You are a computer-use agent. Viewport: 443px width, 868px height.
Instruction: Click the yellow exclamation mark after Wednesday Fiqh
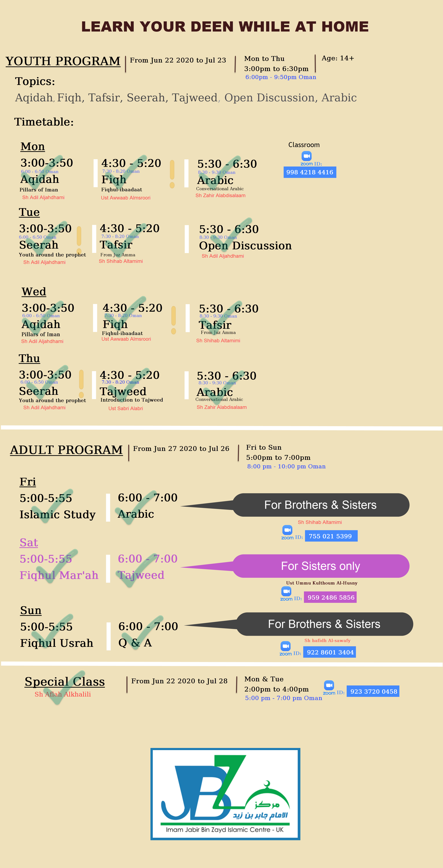coord(173,320)
